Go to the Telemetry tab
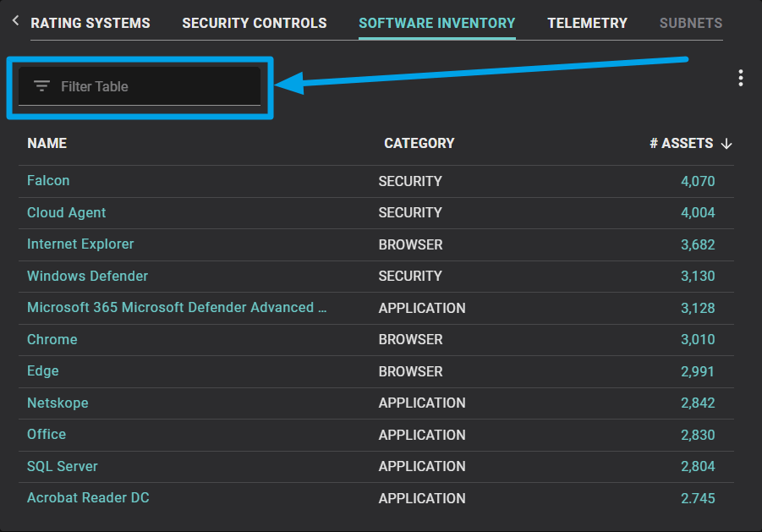This screenshot has width=762, height=532. [x=587, y=23]
